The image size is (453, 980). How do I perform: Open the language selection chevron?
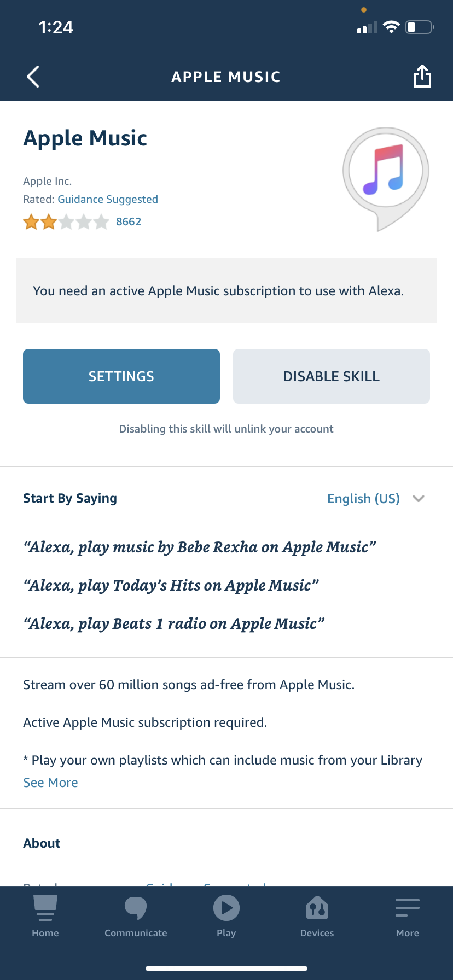click(x=419, y=499)
